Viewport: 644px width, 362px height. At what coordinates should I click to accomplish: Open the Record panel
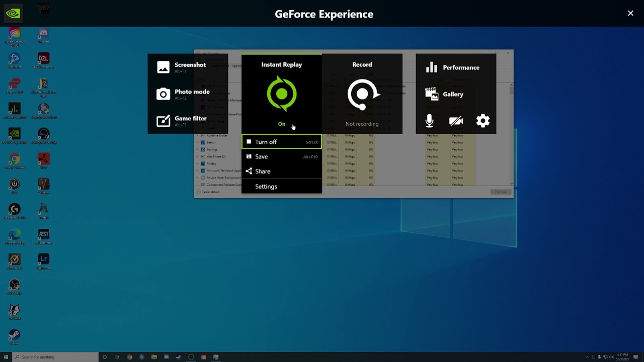coord(362,94)
